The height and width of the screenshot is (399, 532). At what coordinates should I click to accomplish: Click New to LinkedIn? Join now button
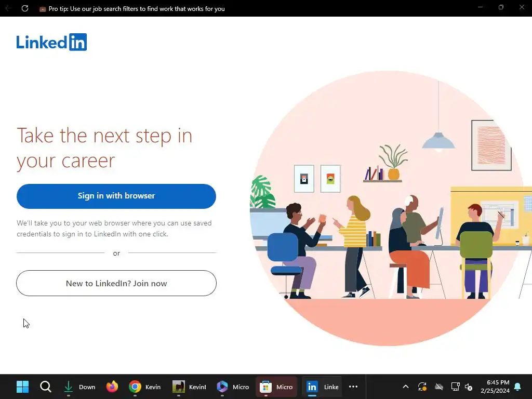pyautogui.click(x=116, y=283)
